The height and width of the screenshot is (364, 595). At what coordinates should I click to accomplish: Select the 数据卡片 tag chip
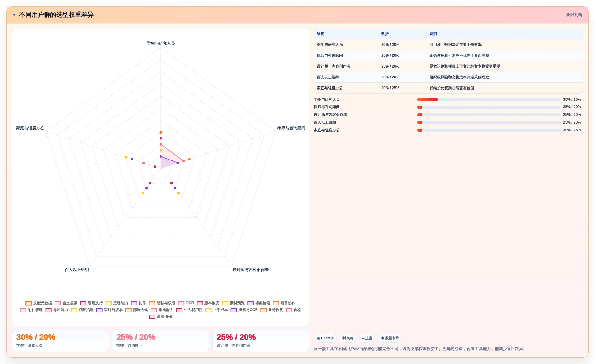(390, 338)
